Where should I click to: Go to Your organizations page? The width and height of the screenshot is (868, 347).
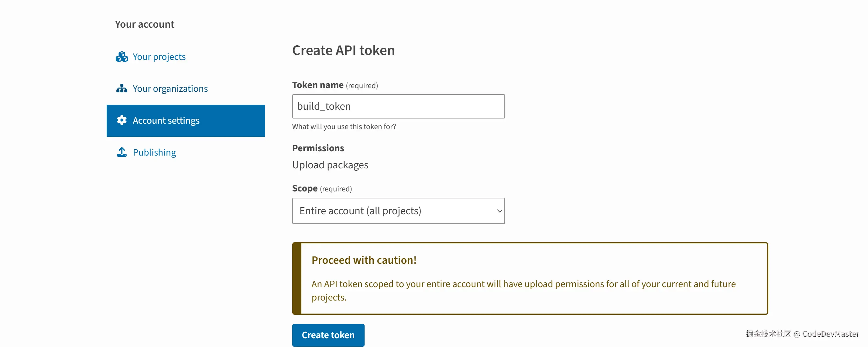click(x=170, y=89)
